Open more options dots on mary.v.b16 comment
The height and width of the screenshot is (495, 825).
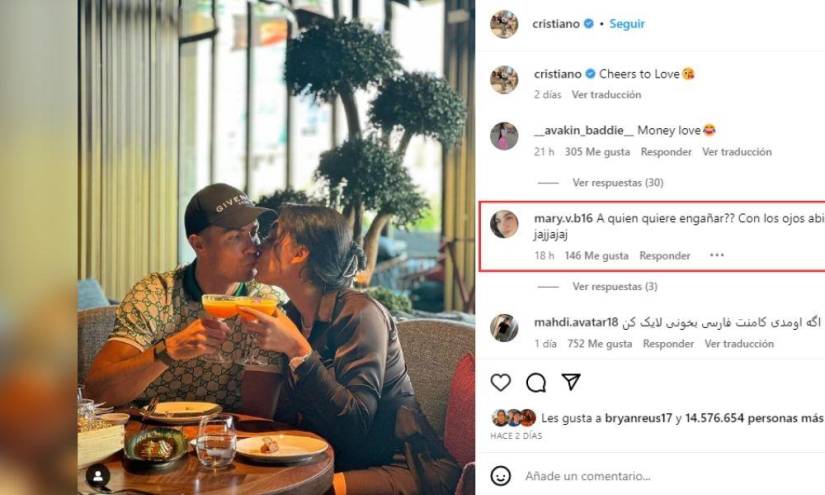tap(717, 255)
